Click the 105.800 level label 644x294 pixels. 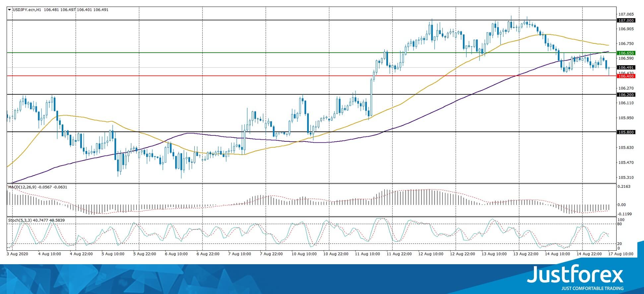coord(626,132)
